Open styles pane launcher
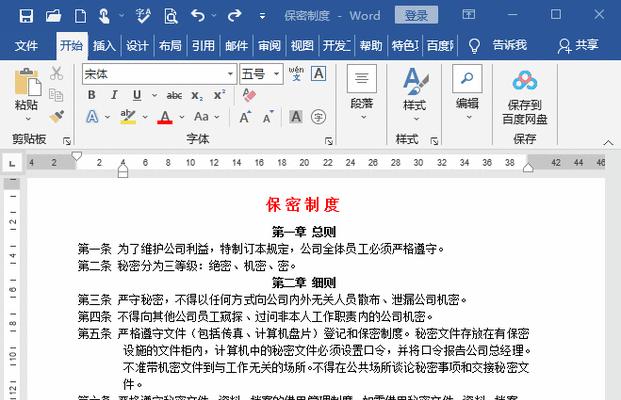 coord(434,141)
